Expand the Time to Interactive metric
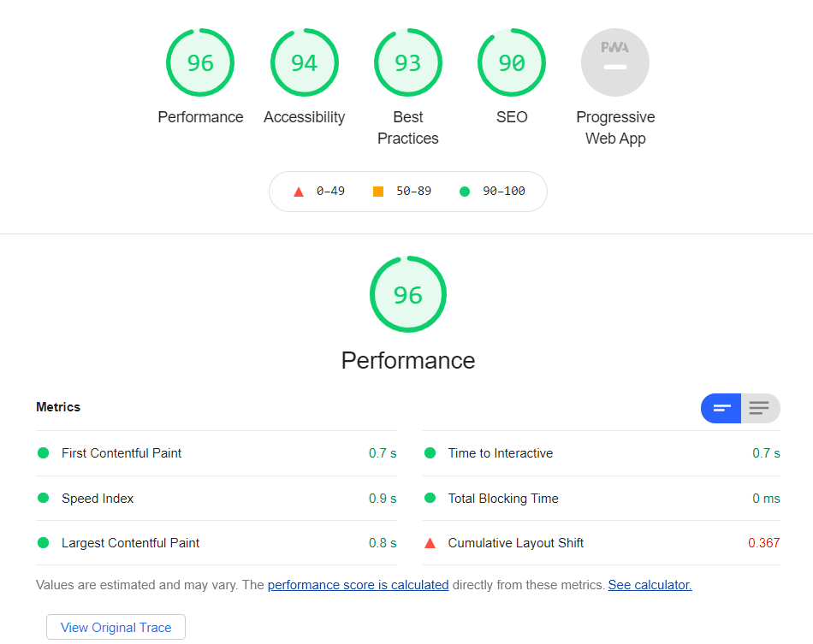The image size is (813, 644). pyautogui.click(x=501, y=453)
